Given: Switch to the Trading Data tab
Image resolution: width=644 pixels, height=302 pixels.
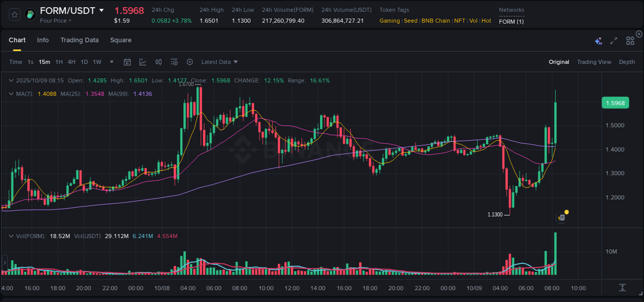Looking at the screenshot, I should click(79, 40).
